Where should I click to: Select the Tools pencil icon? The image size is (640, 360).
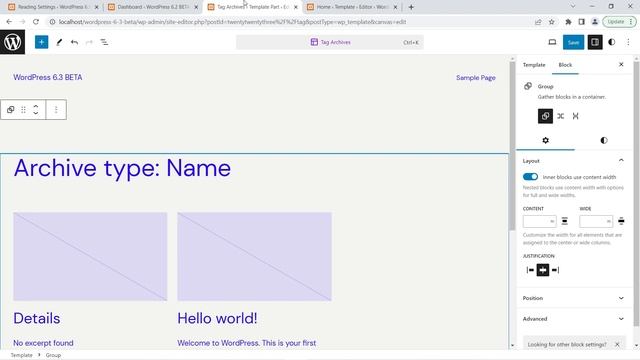59,42
